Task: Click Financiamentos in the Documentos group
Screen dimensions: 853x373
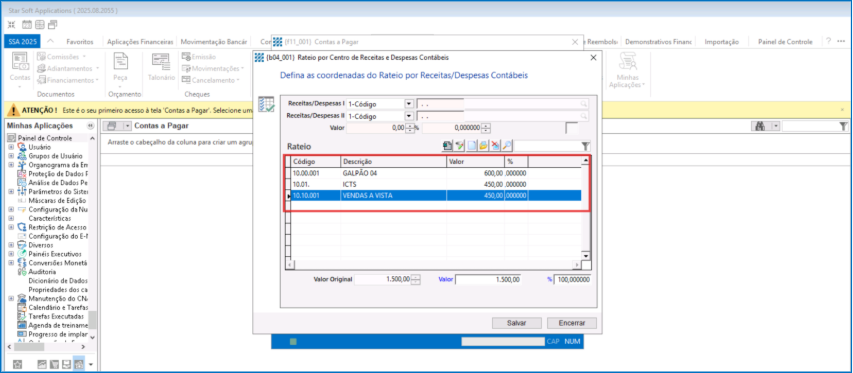Action: pyautogui.click(x=68, y=80)
